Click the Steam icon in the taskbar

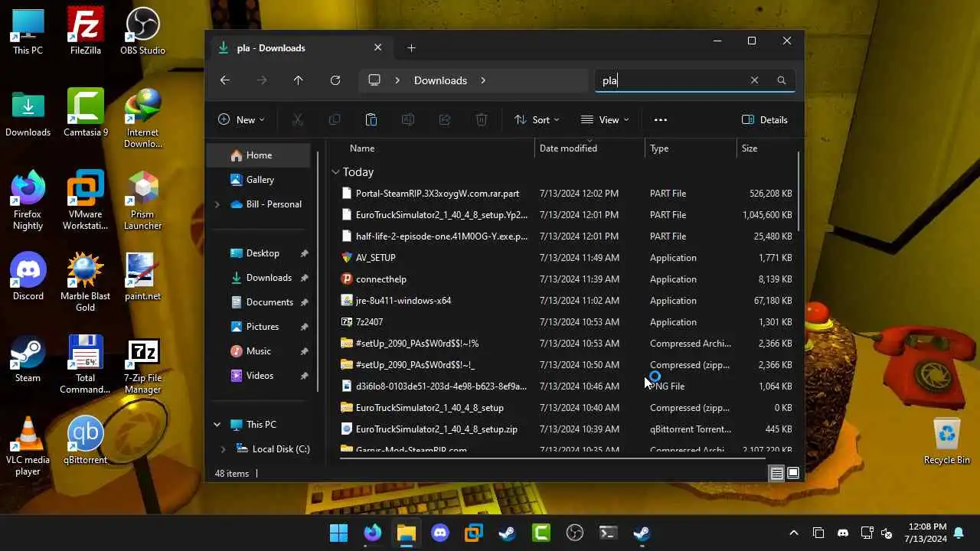pos(507,533)
